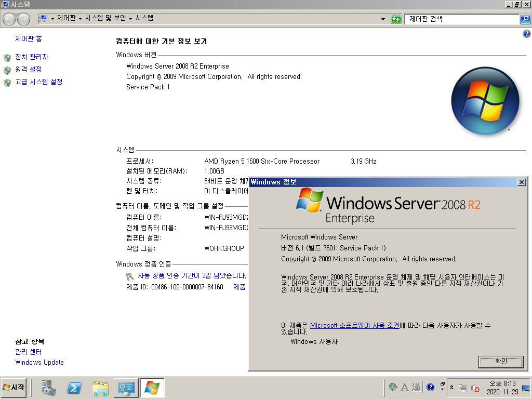
Task: Open the 원격 설정 link
Action: [x=29, y=69]
